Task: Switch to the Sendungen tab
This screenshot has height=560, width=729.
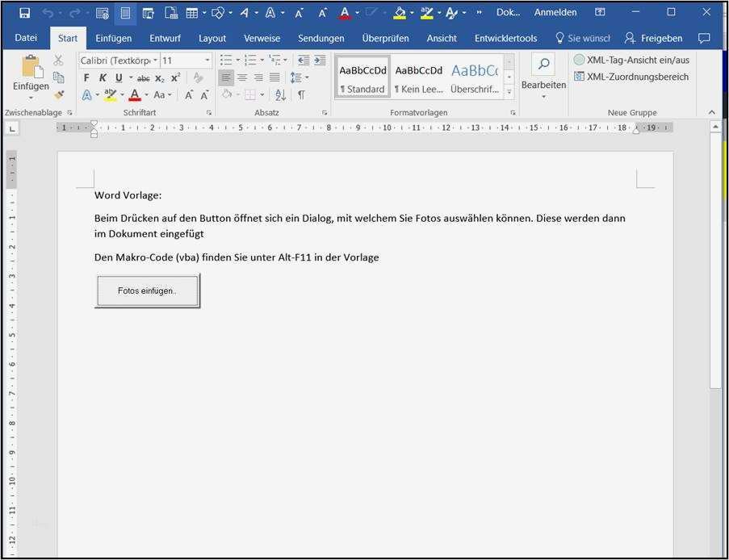Action: [321, 39]
